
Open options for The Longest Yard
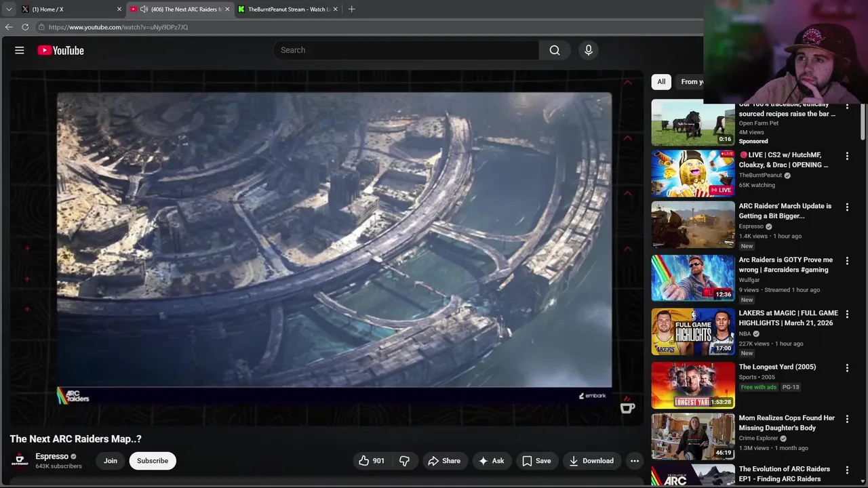(847, 368)
